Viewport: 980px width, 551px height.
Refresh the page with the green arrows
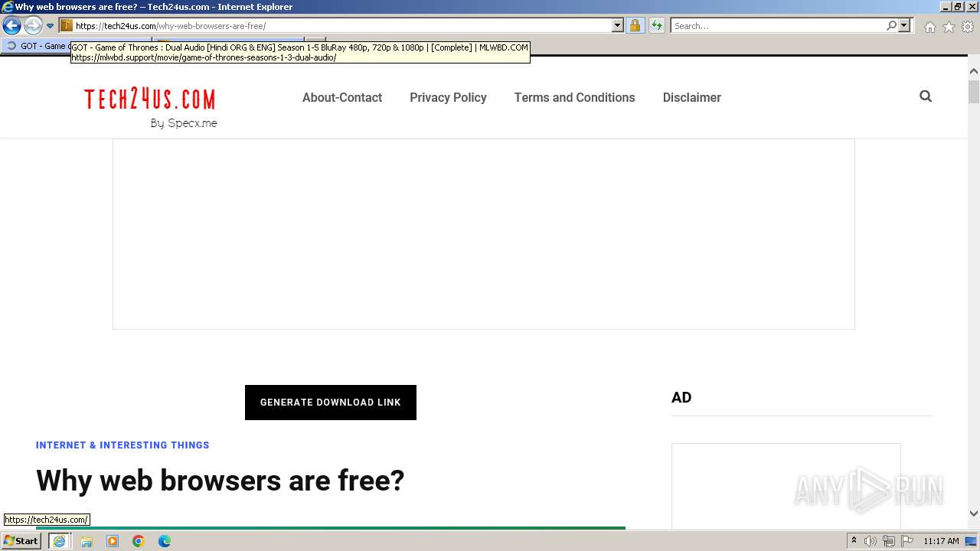click(657, 25)
